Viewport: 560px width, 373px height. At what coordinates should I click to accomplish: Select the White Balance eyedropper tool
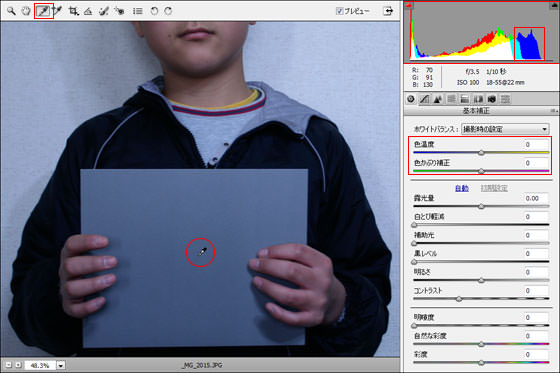coord(44,11)
